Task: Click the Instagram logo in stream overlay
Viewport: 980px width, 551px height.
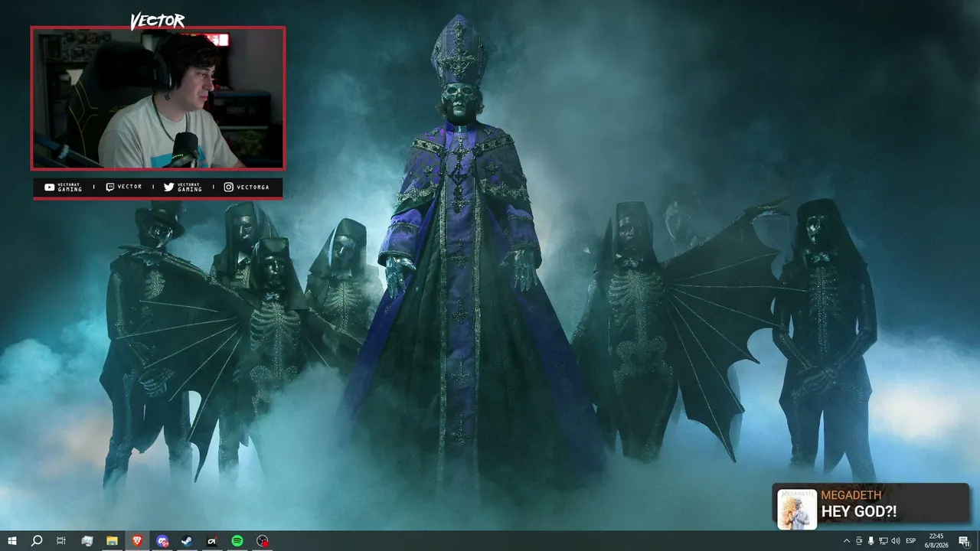Action: [229, 187]
